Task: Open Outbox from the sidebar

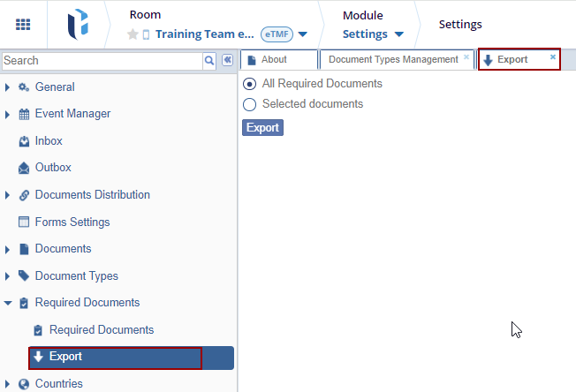Action: [53, 168]
